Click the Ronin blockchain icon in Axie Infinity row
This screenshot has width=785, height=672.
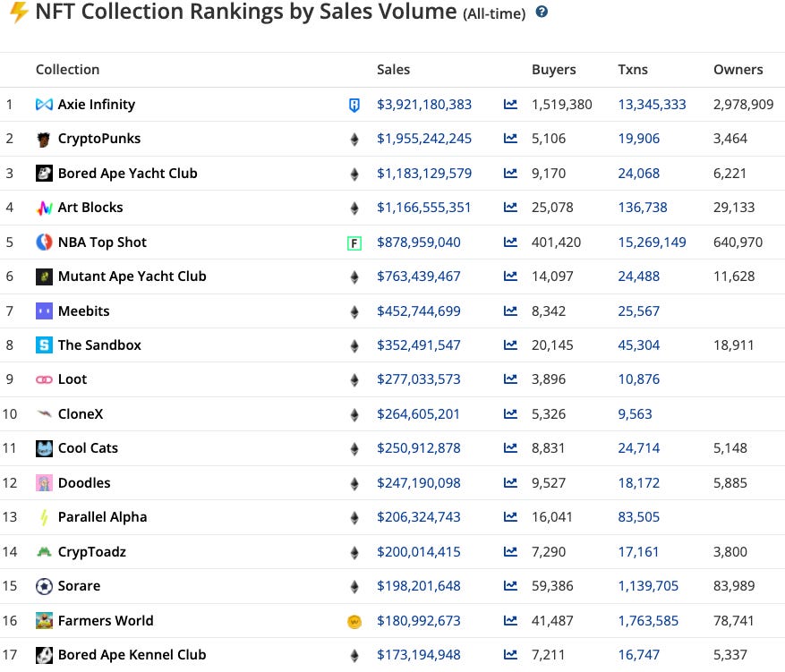point(354,105)
